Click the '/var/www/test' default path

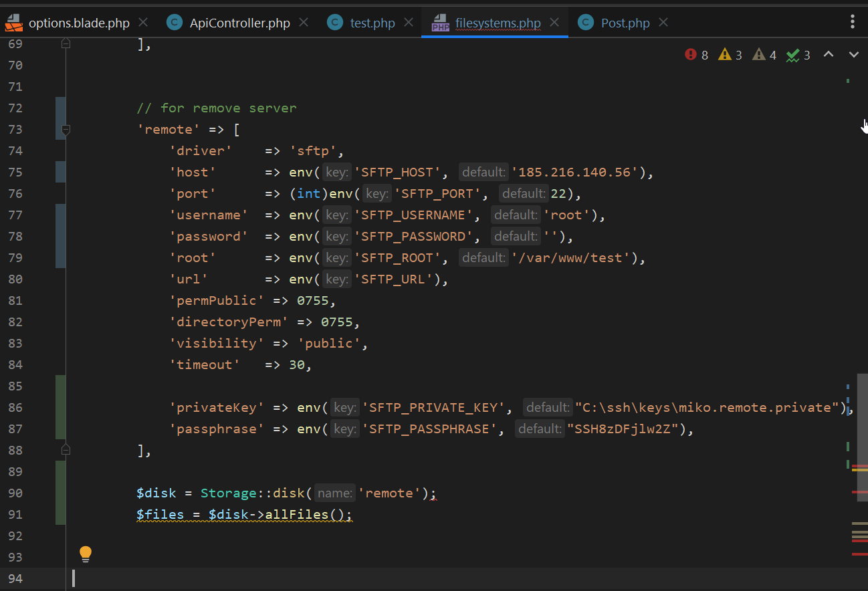[x=571, y=257]
